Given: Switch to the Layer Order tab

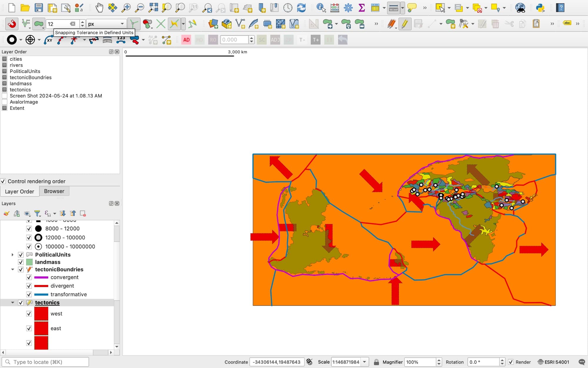Looking at the screenshot, I should click(19, 191).
